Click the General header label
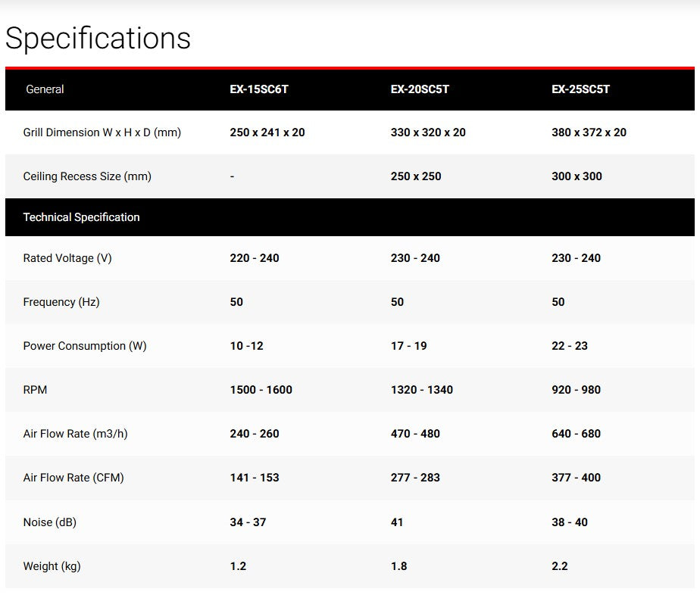 coord(45,89)
